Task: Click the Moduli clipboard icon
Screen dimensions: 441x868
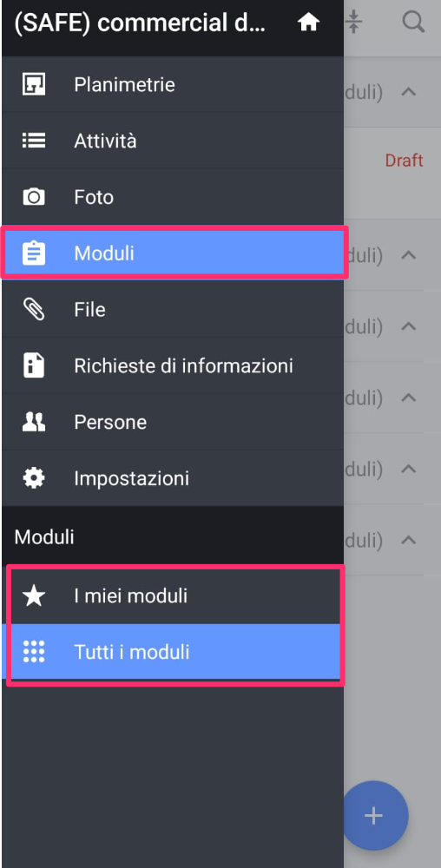Action: pyautogui.click(x=34, y=253)
